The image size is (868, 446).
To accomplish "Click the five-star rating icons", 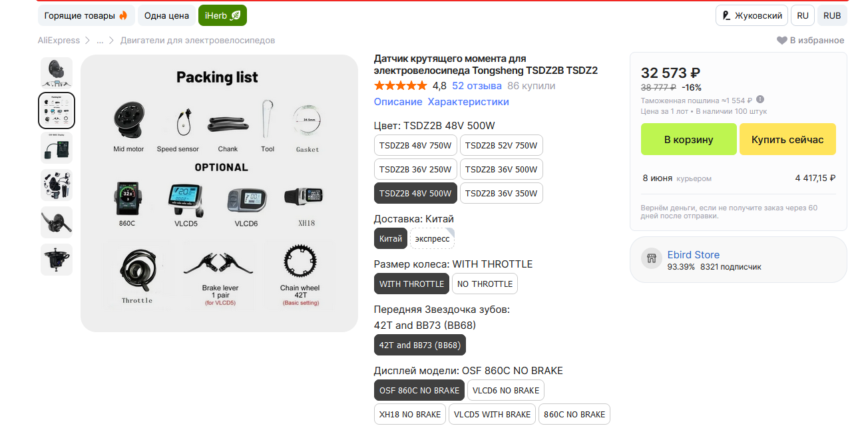I will [x=400, y=86].
